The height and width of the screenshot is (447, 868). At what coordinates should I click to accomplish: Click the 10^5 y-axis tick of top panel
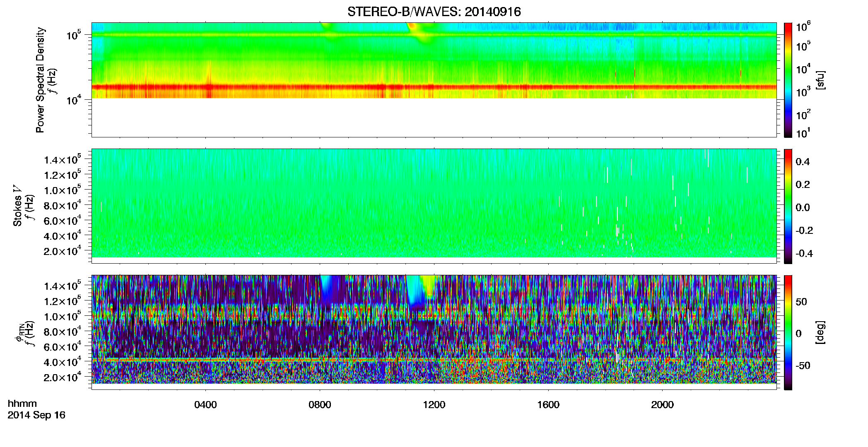pyautogui.click(x=74, y=35)
